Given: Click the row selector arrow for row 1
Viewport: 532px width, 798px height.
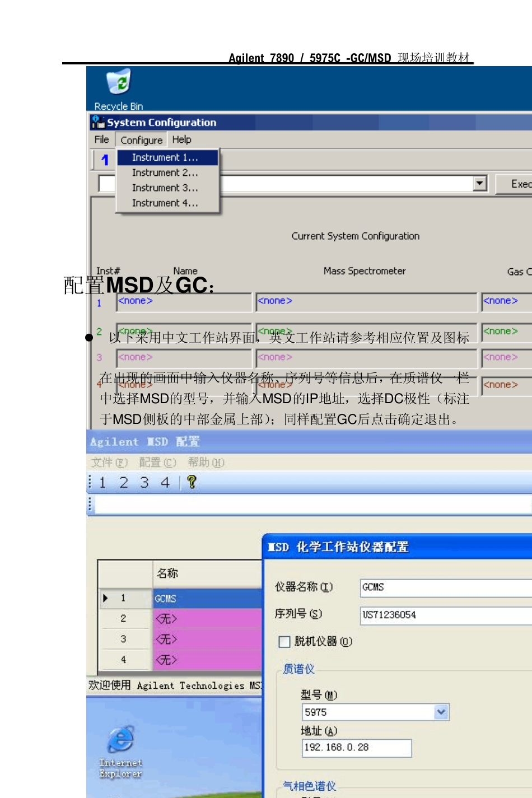Looking at the screenshot, I should (105, 598).
